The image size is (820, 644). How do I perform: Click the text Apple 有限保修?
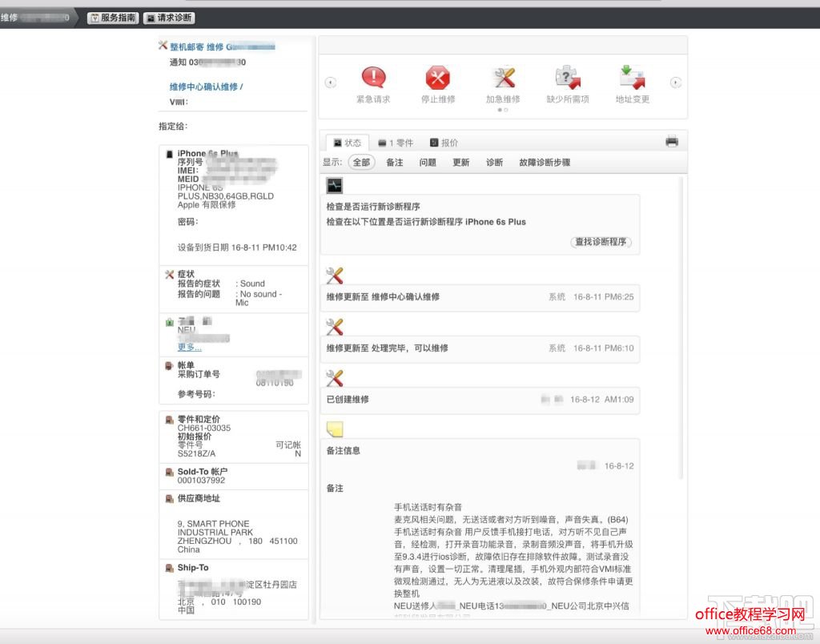tap(207, 205)
